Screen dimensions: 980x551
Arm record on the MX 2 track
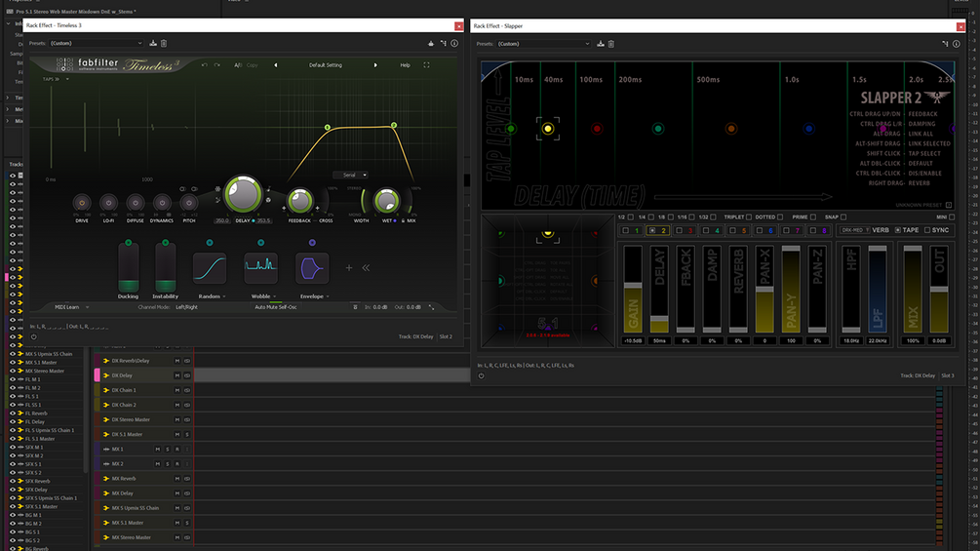point(176,464)
